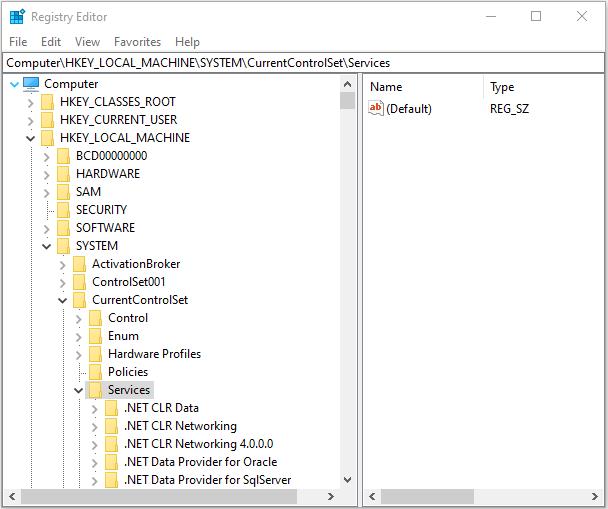
Task: Click the HARDWARE folder icon
Action: [x=63, y=174]
